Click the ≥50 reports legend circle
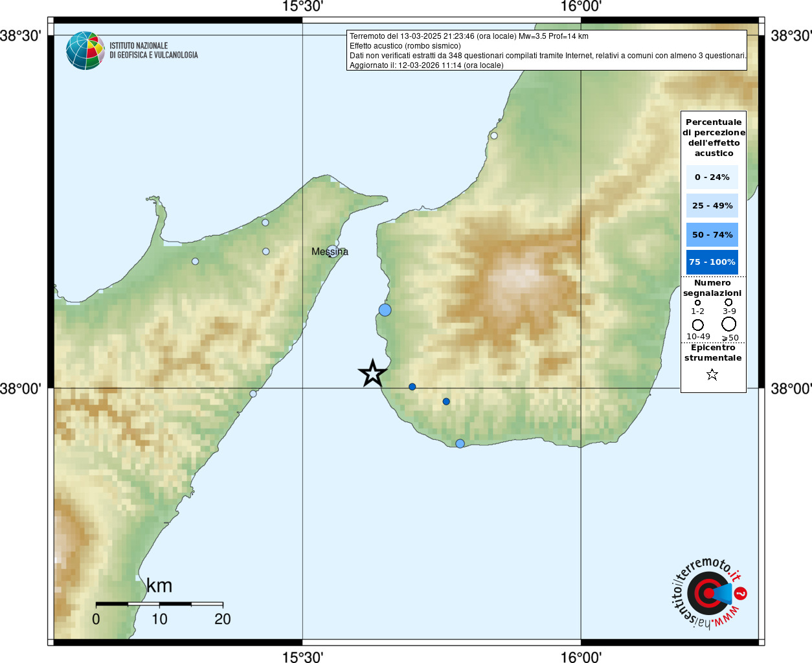 (729, 324)
